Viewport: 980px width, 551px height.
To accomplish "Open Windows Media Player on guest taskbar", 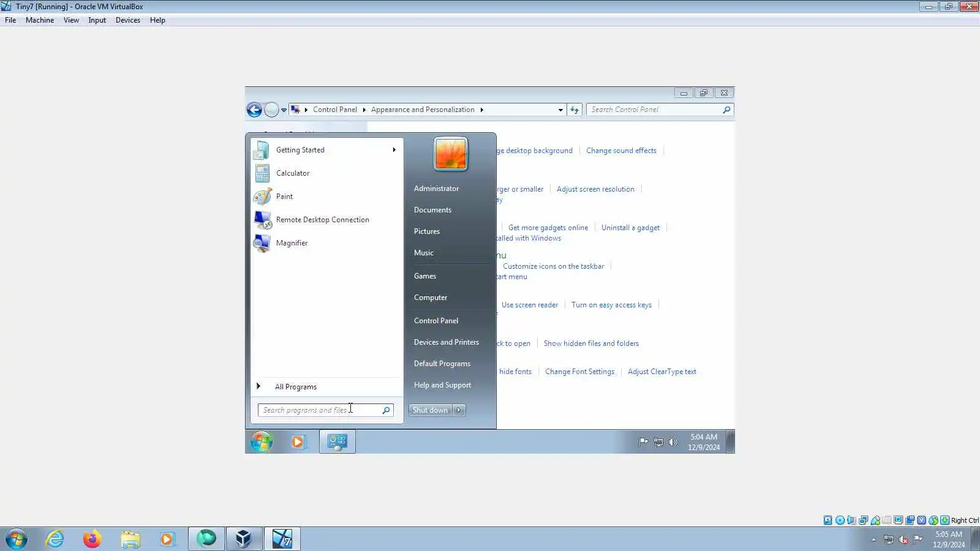I will click(298, 441).
